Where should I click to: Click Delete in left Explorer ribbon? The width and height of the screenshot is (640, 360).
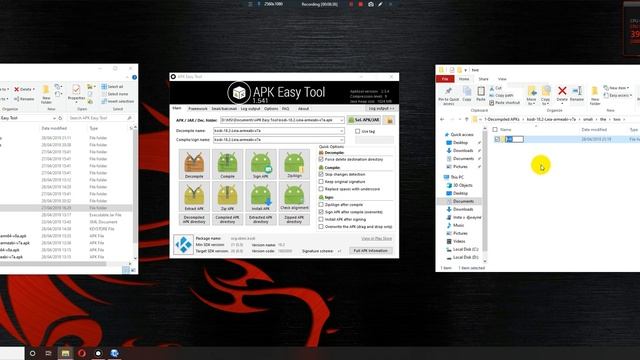coord(24,89)
